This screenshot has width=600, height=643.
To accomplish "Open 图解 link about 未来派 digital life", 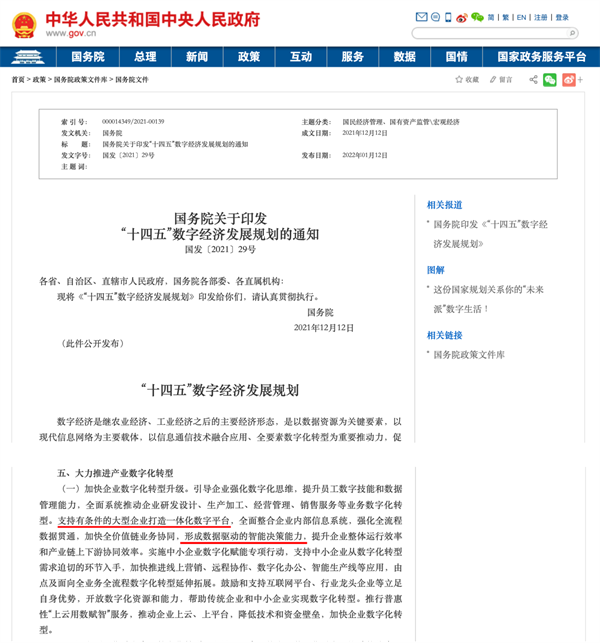I will (x=488, y=299).
